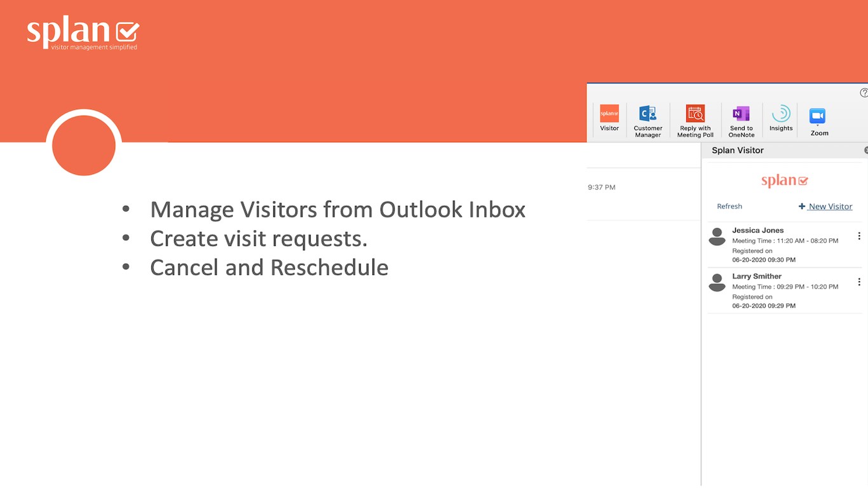This screenshot has width=868, height=488.
Task: Open the email received at 9:37 PM
Action: click(642, 187)
